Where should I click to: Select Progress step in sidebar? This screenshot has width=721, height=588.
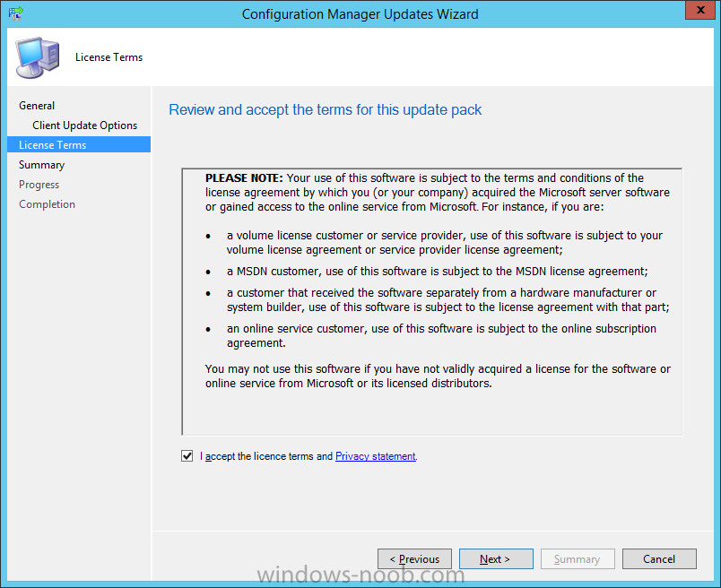[39, 185]
